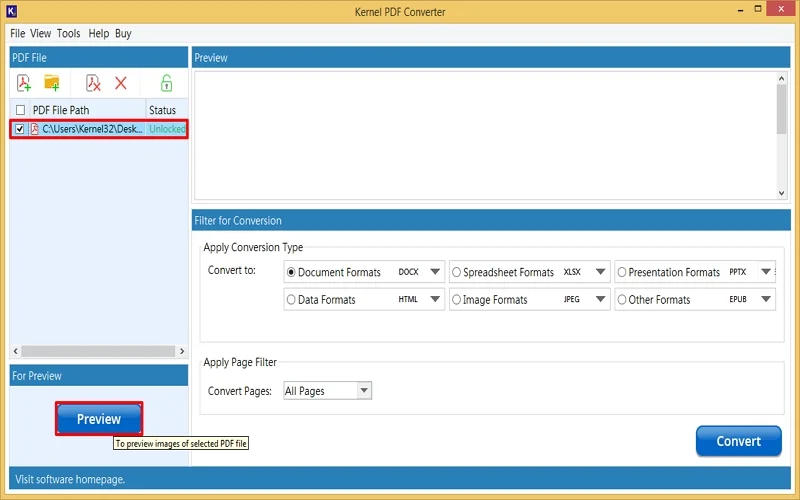Click the PDF icon beside the C:\Users file path
Viewport: 800px width, 500px height.
tap(35, 129)
